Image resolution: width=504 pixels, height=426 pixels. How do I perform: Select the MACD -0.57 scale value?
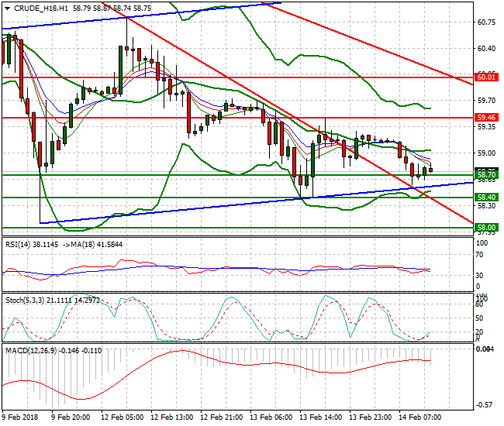tap(483, 405)
